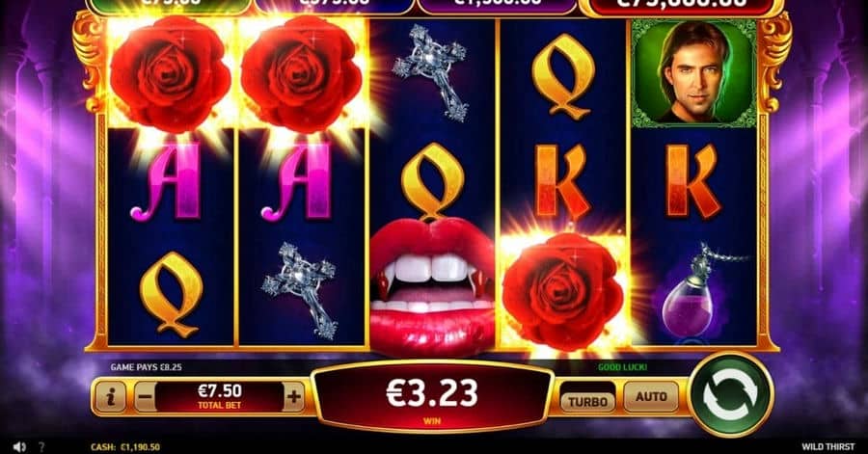Toggle Turbo mode
Image resolution: width=868 pixels, height=454 pixels.
[587, 401]
